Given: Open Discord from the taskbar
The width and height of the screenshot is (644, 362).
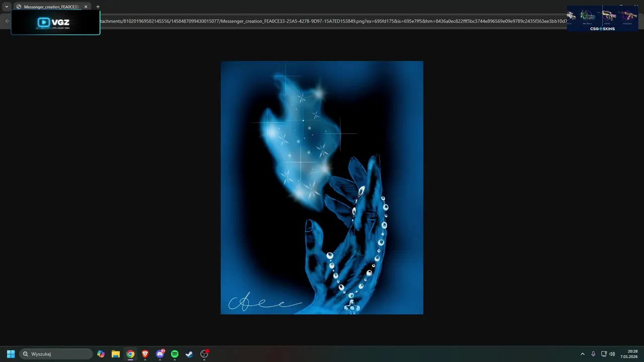Looking at the screenshot, I should (x=160, y=354).
